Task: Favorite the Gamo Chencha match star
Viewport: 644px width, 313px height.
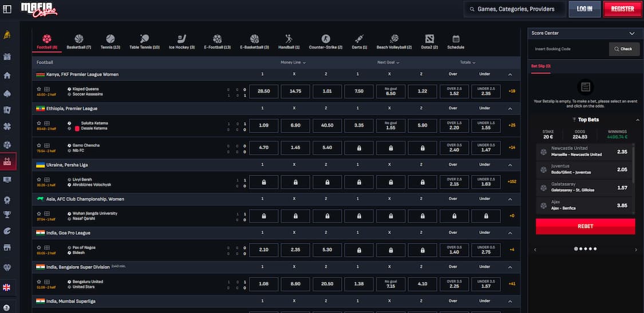Action: point(39,145)
